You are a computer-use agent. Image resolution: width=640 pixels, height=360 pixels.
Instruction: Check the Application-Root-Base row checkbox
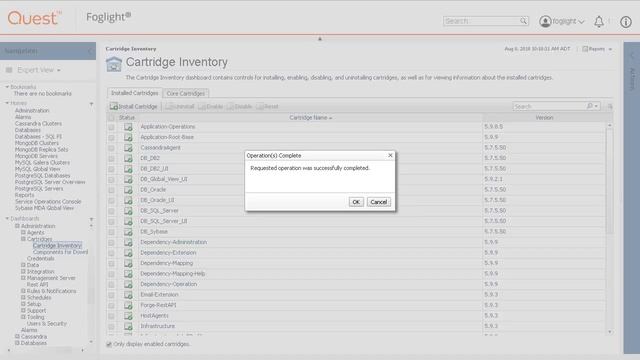pos(111,138)
